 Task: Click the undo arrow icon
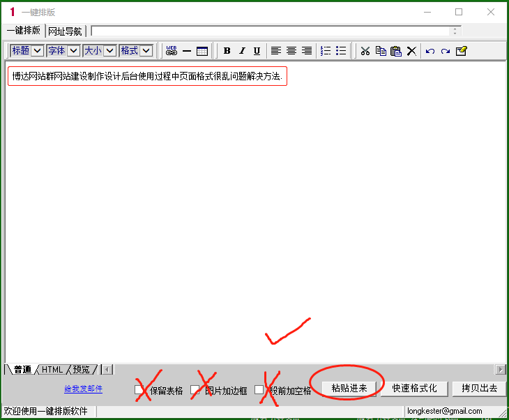(430, 51)
